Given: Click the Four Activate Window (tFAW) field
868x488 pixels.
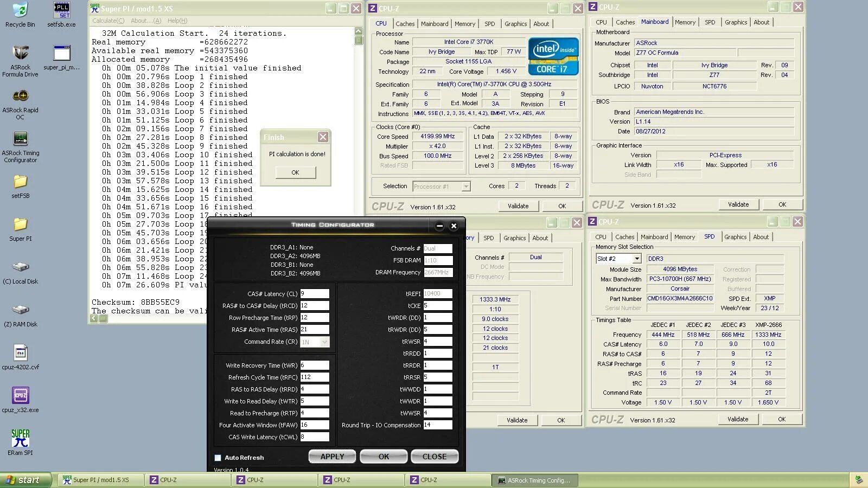Looking at the screenshot, I should [315, 425].
